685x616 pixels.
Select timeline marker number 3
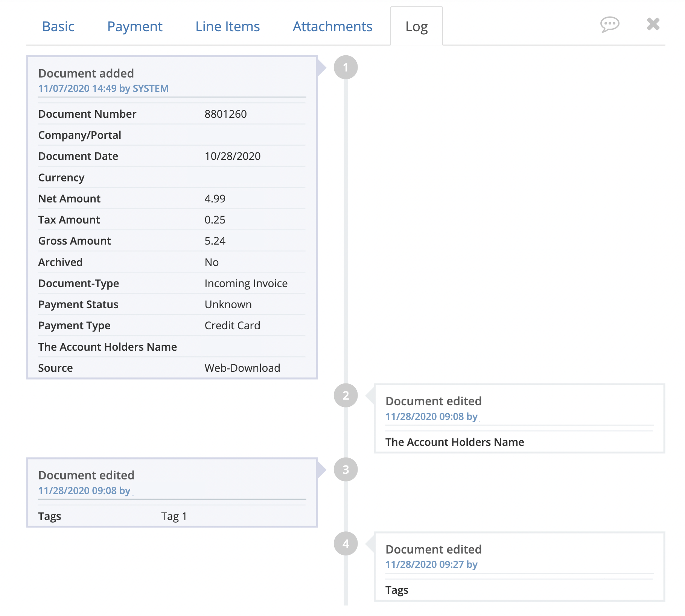tap(346, 470)
